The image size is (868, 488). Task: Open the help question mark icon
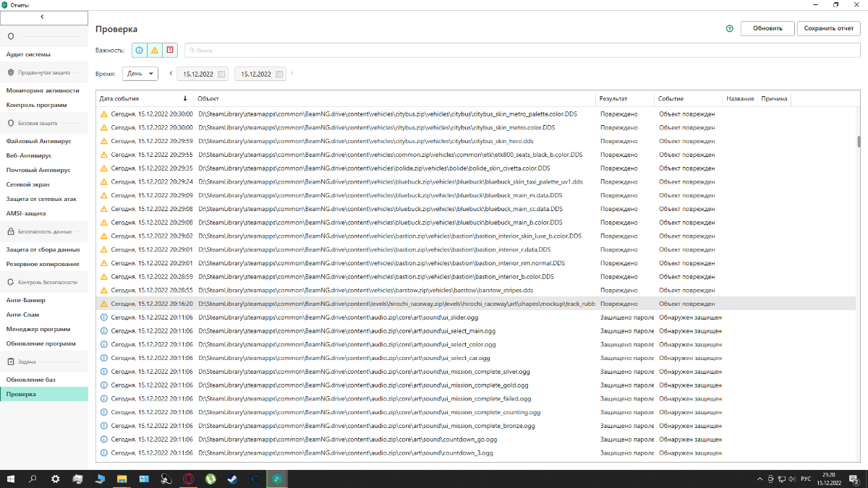pos(730,29)
